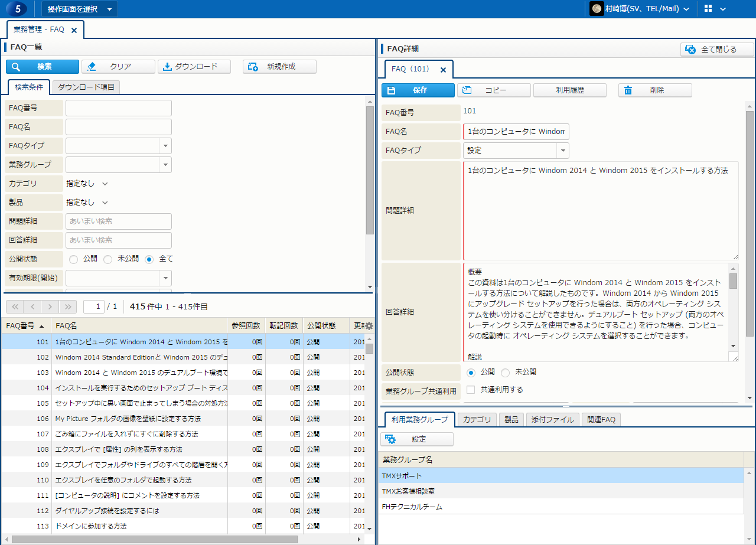Screen dimensions: 756x545
Task: Select 未公開 radio in FAQ detail
Action: 506,373
